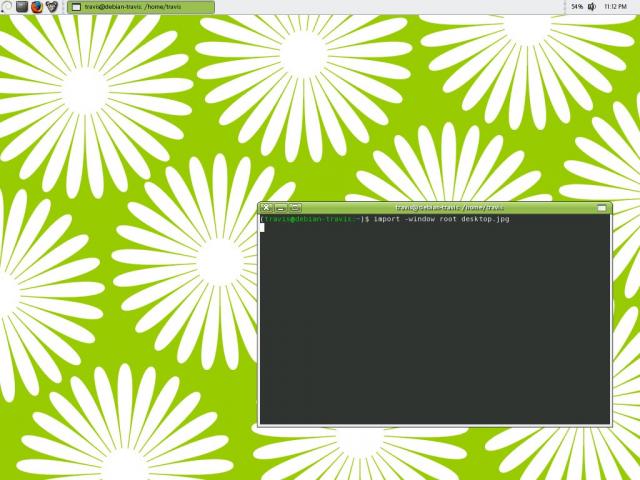
Task: Open the 11:12 PM clock
Action: pyautogui.click(x=615, y=7)
